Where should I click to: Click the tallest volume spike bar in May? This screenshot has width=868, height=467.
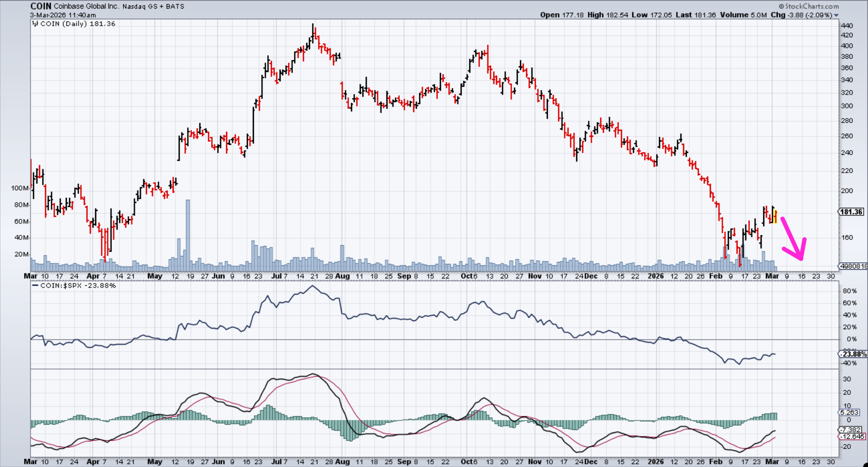pyautogui.click(x=188, y=236)
